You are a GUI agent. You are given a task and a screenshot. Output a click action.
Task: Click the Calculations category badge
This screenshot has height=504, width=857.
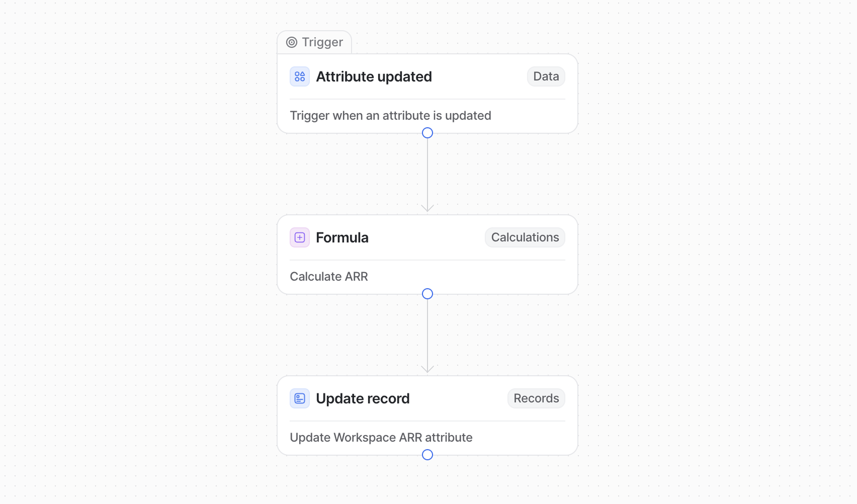(x=525, y=237)
